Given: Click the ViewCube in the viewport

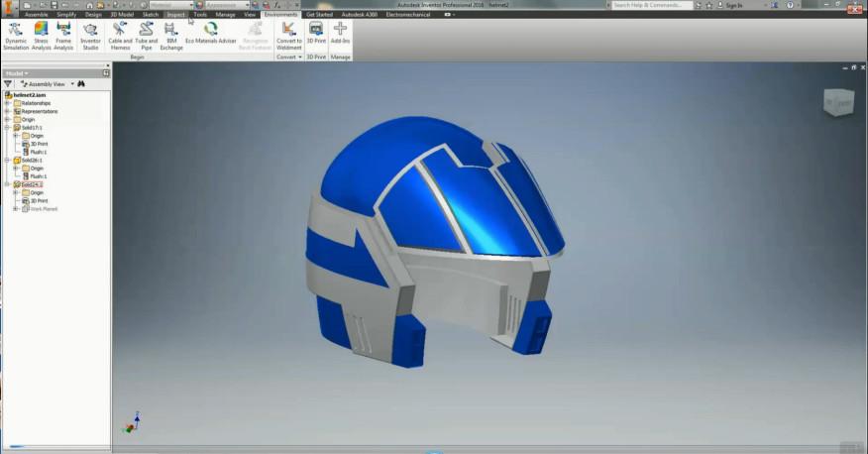Looking at the screenshot, I should pos(838,102).
